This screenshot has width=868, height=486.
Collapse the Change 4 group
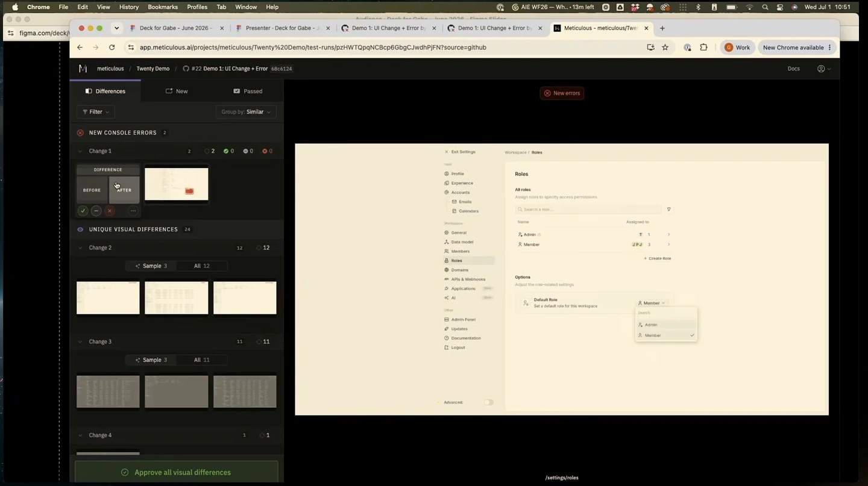tap(80, 435)
